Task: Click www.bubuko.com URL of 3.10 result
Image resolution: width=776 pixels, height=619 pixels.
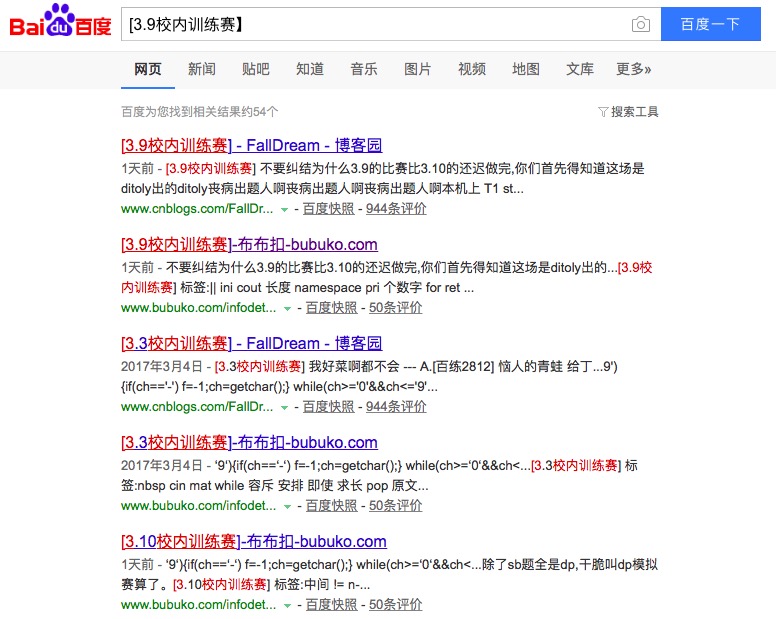Action: coord(198,605)
